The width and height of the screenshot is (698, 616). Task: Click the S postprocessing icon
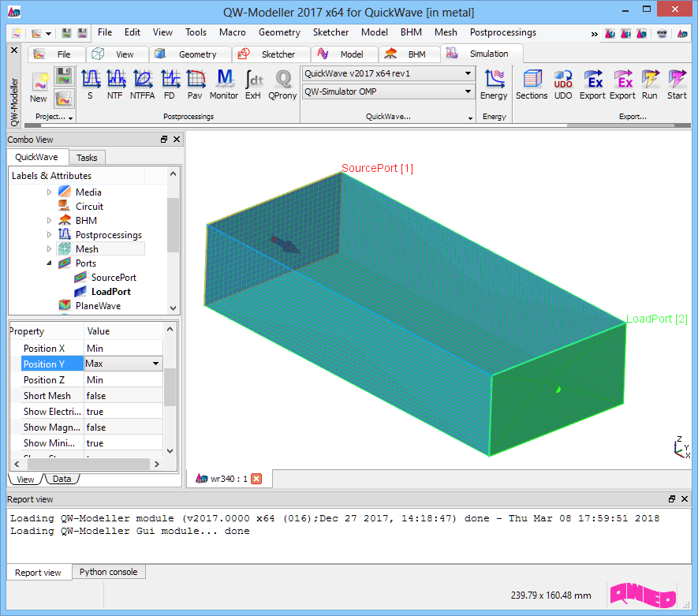(90, 84)
